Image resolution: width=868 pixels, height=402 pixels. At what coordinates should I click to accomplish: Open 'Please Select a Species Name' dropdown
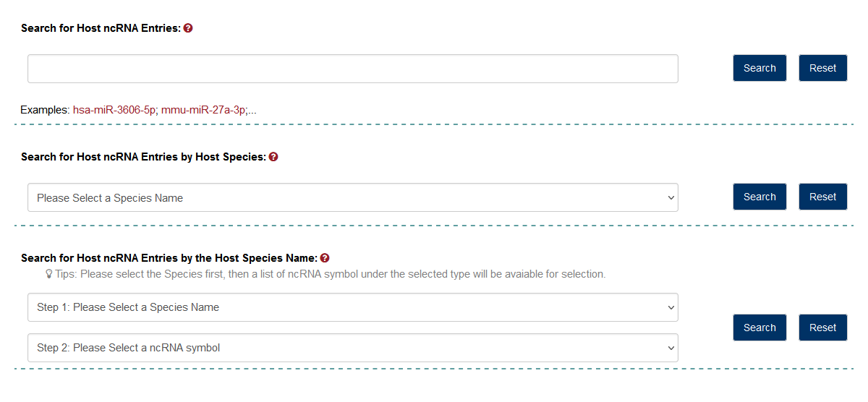point(352,197)
